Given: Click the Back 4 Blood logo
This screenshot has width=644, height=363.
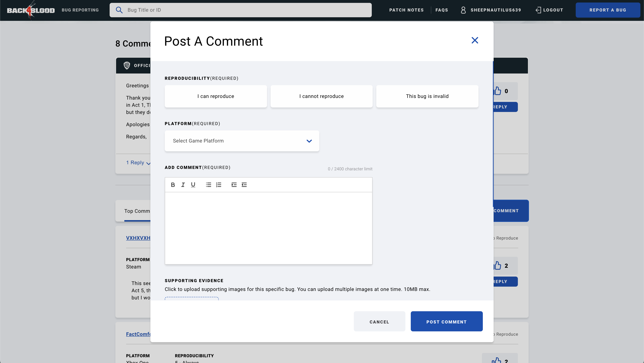Looking at the screenshot, I should click(x=31, y=10).
